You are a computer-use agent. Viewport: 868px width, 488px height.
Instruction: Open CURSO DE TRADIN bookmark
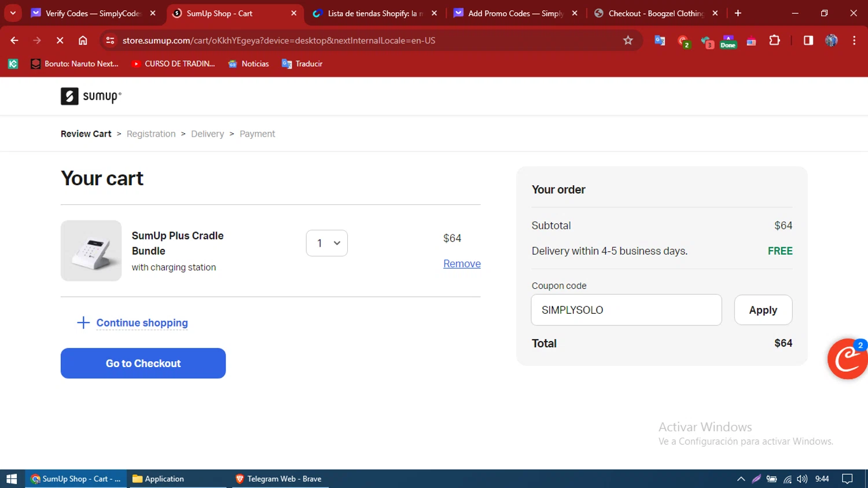pyautogui.click(x=174, y=64)
